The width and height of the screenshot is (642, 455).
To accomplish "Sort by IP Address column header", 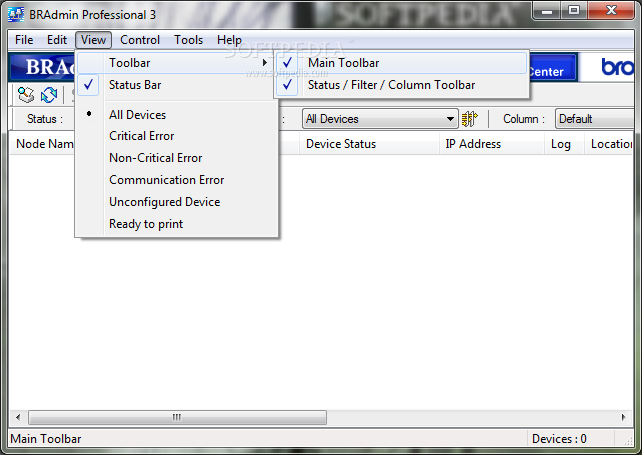I will (x=492, y=144).
